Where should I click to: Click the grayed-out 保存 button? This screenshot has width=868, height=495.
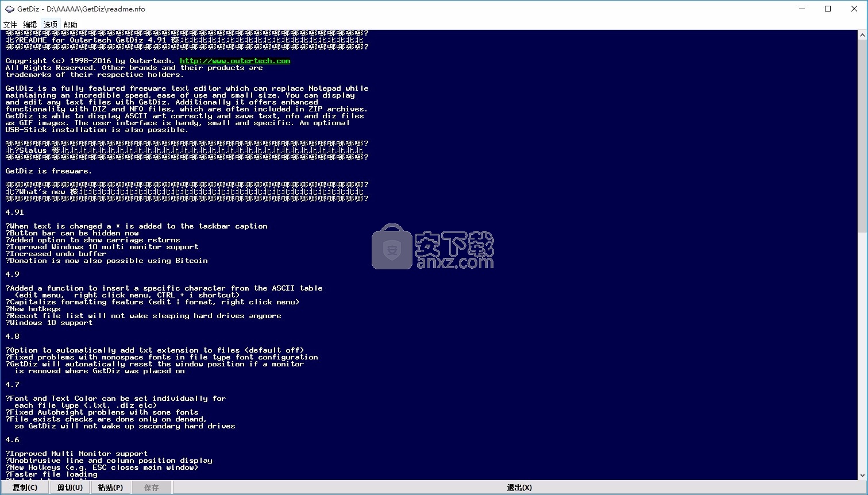(152, 488)
